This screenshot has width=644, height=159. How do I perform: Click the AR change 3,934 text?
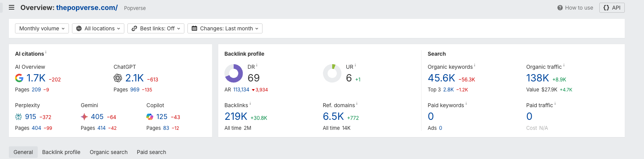[260, 89]
